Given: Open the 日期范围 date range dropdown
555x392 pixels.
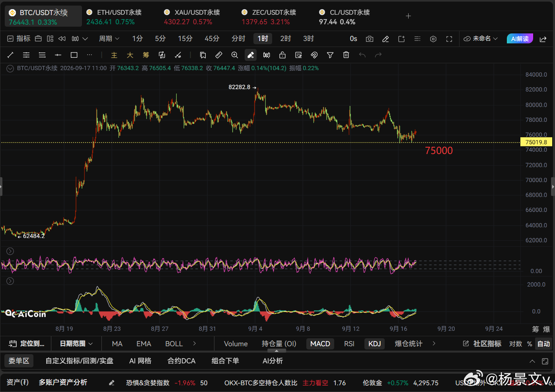Looking at the screenshot, I should [76, 344].
